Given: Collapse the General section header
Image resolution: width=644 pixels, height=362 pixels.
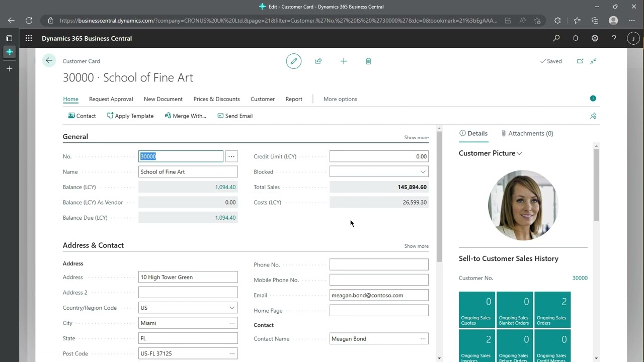Looking at the screenshot, I should [x=75, y=137].
